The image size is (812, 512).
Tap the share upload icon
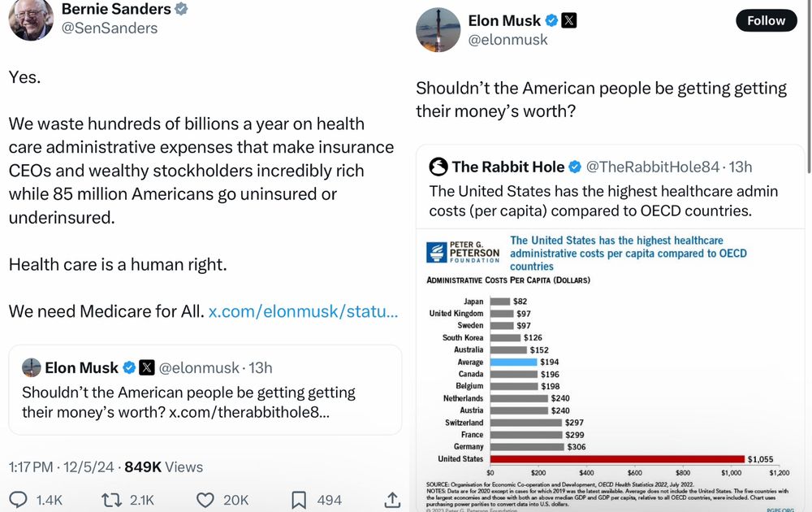(x=392, y=499)
